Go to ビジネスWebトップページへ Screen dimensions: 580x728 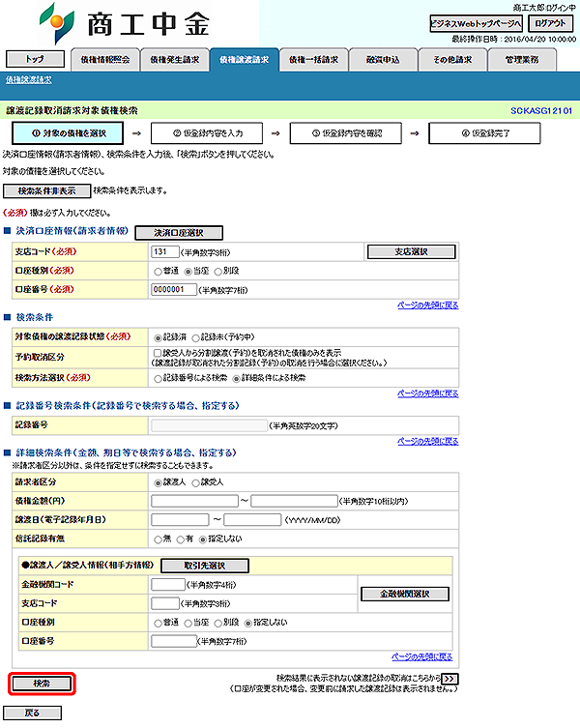pos(476,23)
